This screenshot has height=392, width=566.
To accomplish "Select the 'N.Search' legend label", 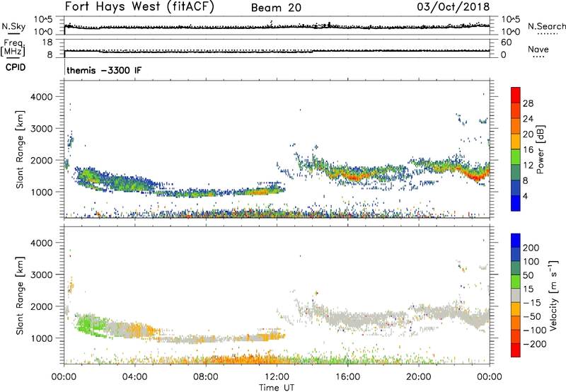I will (547, 26).
